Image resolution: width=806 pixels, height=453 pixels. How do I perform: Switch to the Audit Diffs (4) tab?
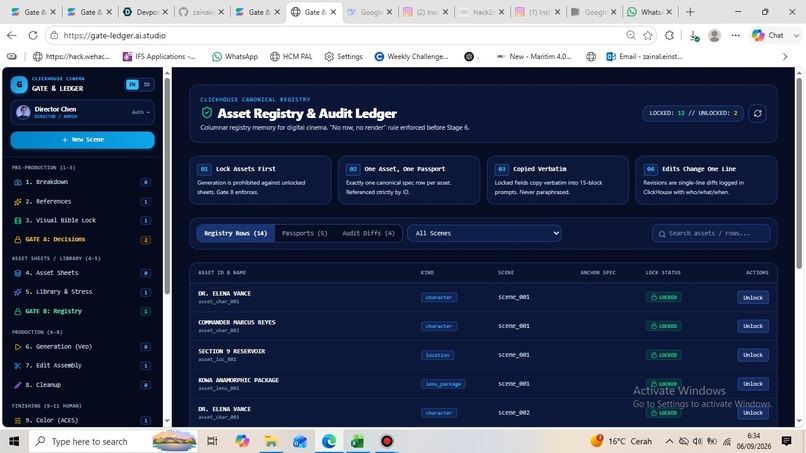pyautogui.click(x=368, y=233)
